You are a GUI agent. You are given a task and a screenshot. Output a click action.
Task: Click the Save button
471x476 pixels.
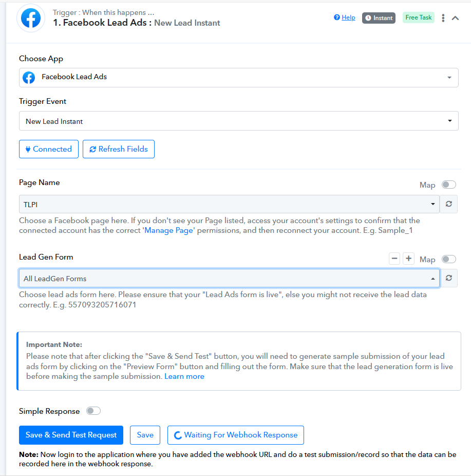pos(145,435)
